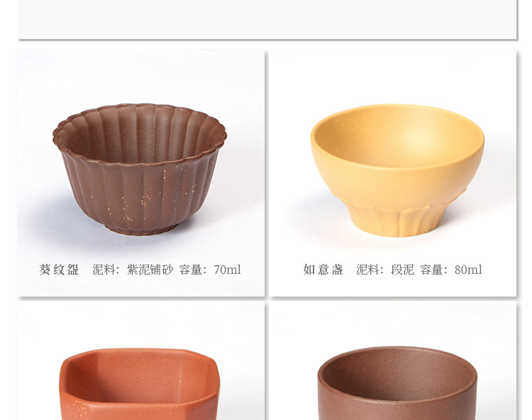532x420 pixels.
Task: Click the 泥料 label under the purple cup
Action: tap(104, 270)
